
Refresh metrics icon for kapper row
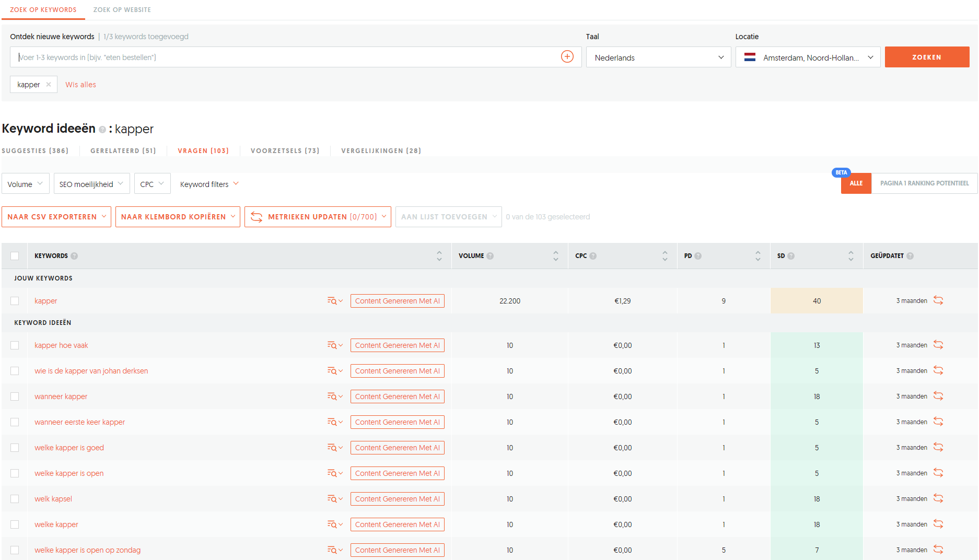coord(938,300)
